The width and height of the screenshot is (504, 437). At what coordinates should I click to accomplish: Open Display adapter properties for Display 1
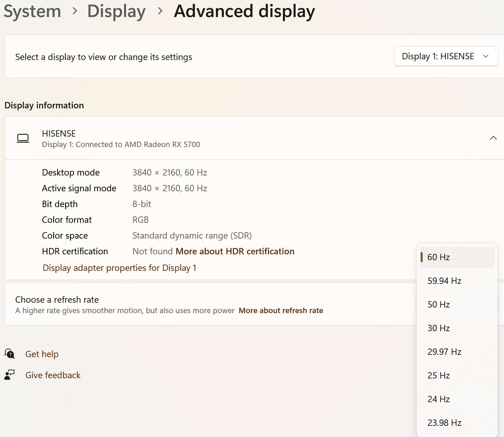[x=119, y=268]
